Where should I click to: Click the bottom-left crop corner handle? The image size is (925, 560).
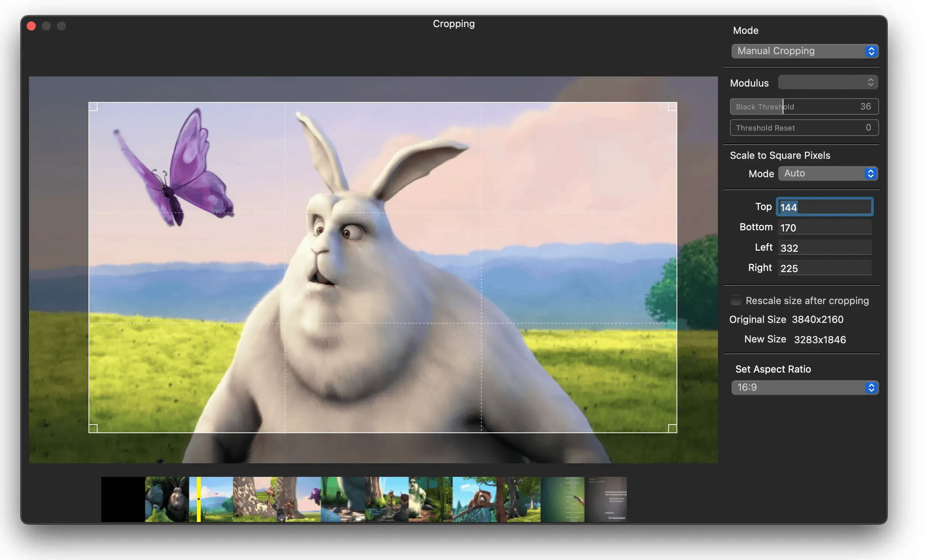(x=93, y=428)
